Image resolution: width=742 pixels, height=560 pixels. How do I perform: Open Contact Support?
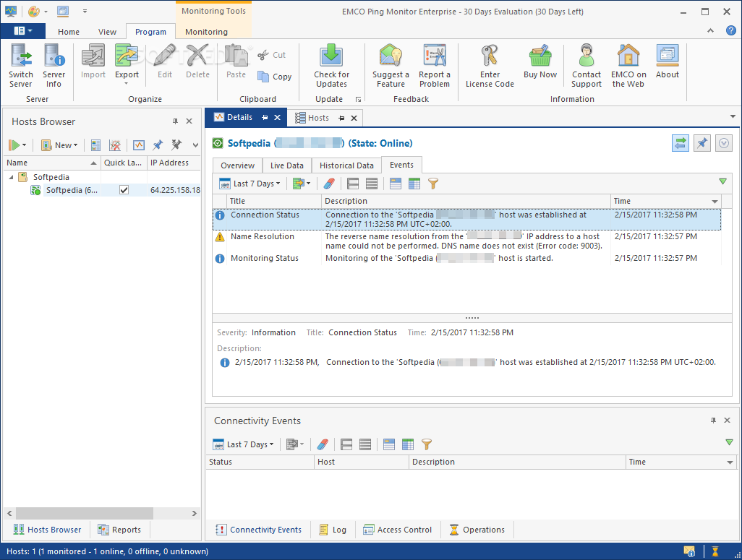click(587, 65)
